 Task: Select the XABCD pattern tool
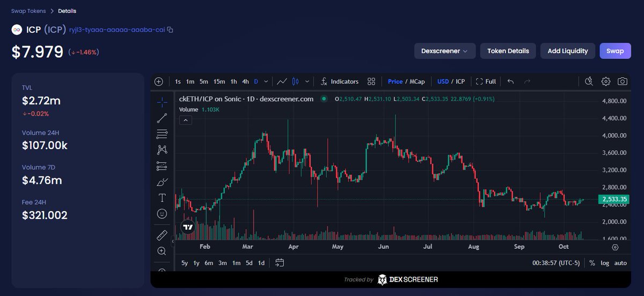162,150
